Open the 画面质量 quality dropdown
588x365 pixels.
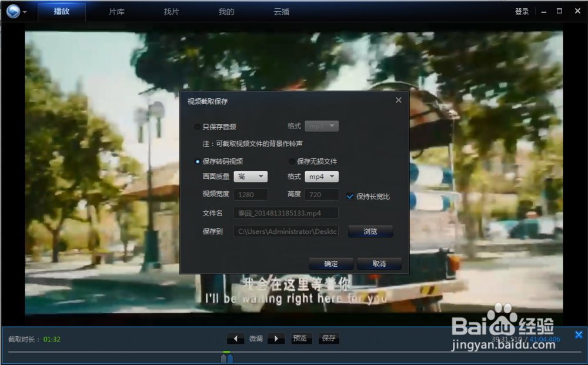point(250,177)
